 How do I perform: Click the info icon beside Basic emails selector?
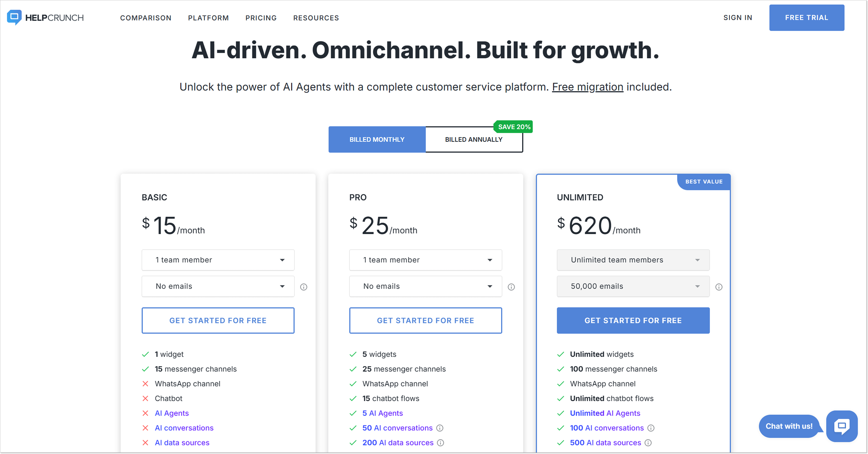(303, 287)
